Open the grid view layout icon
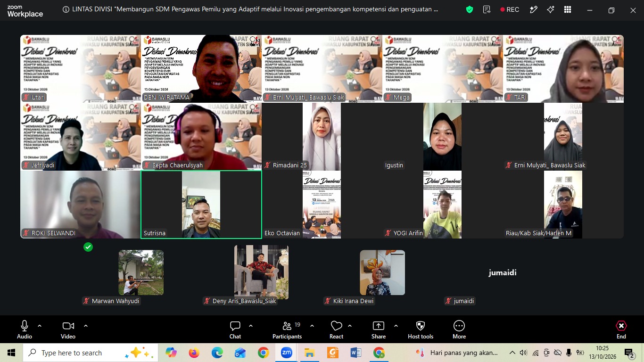The height and width of the screenshot is (362, 644). [x=568, y=9]
